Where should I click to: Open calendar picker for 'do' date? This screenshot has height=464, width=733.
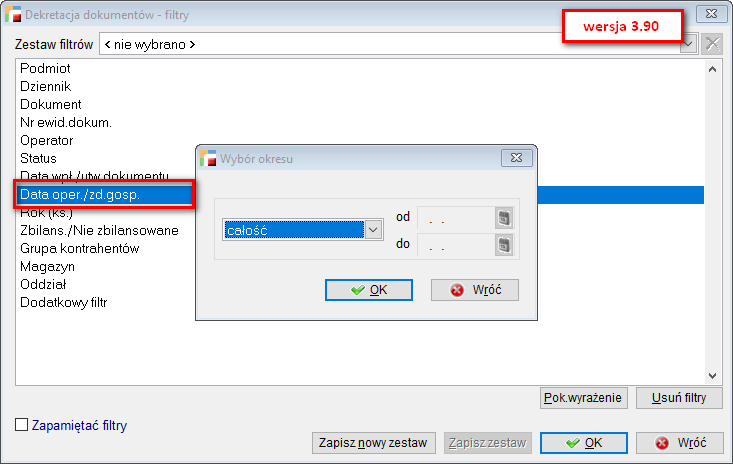(x=504, y=244)
